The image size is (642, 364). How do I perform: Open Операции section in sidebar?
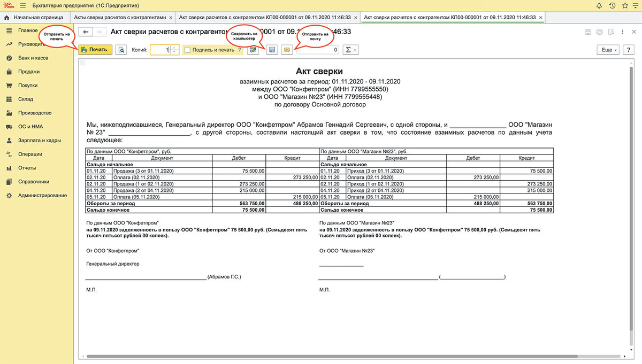coord(29,154)
